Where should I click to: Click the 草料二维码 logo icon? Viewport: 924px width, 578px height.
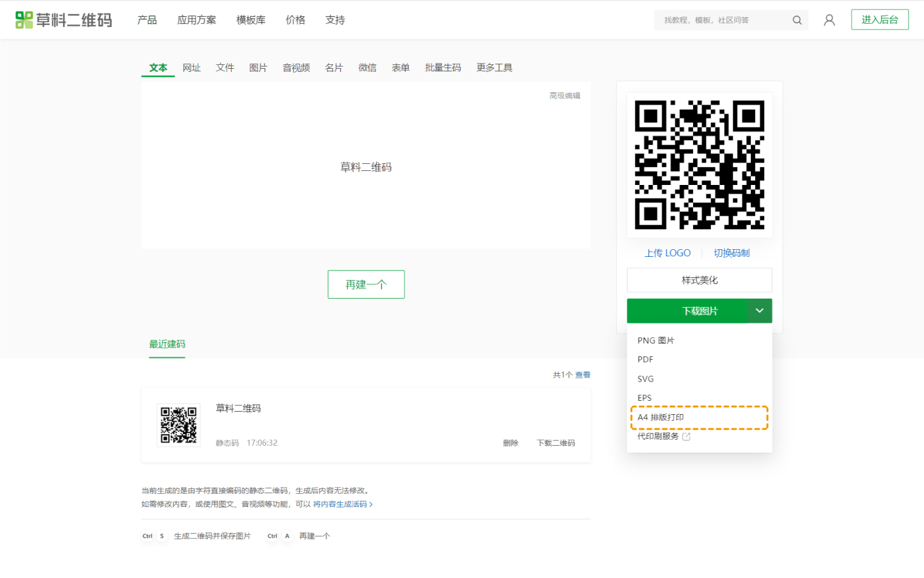coord(24,20)
